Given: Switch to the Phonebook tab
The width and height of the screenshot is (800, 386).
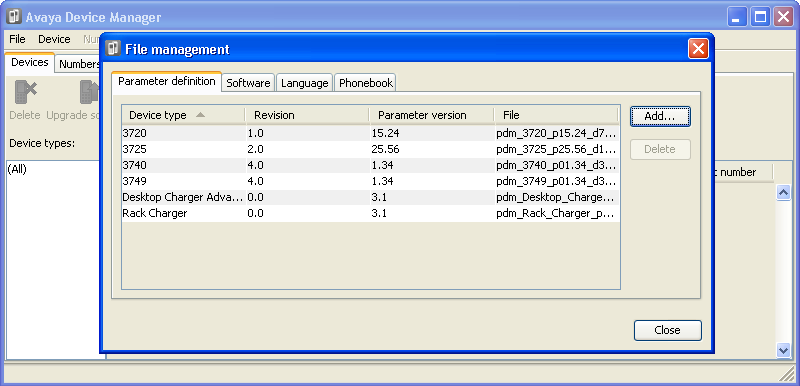Looking at the screenshot, I should coord(366,83).
